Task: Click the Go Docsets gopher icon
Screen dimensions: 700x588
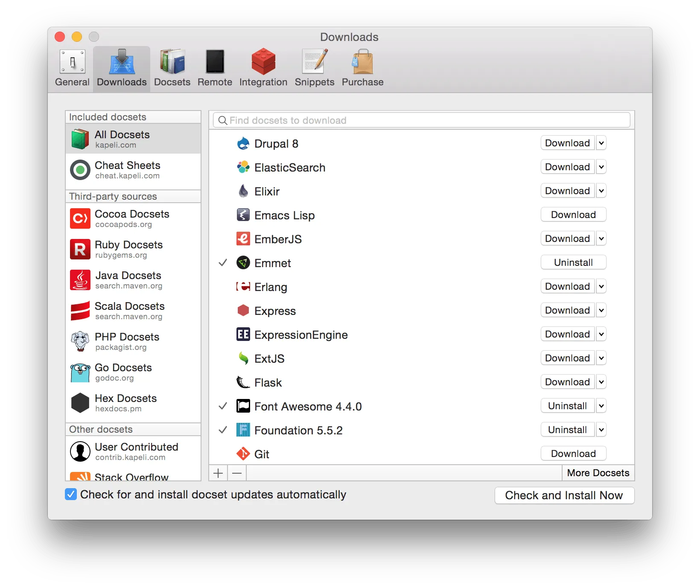Action: (80, 372)
